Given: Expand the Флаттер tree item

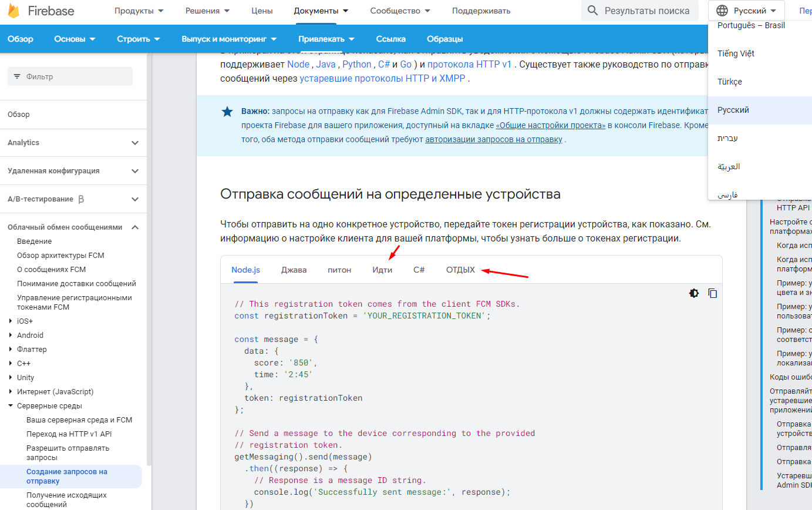Looking at the screenshot, I should tap(11, 350).
